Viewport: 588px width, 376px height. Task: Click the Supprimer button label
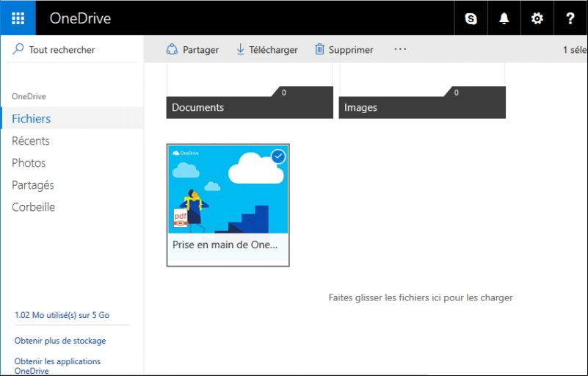point(351,50)
